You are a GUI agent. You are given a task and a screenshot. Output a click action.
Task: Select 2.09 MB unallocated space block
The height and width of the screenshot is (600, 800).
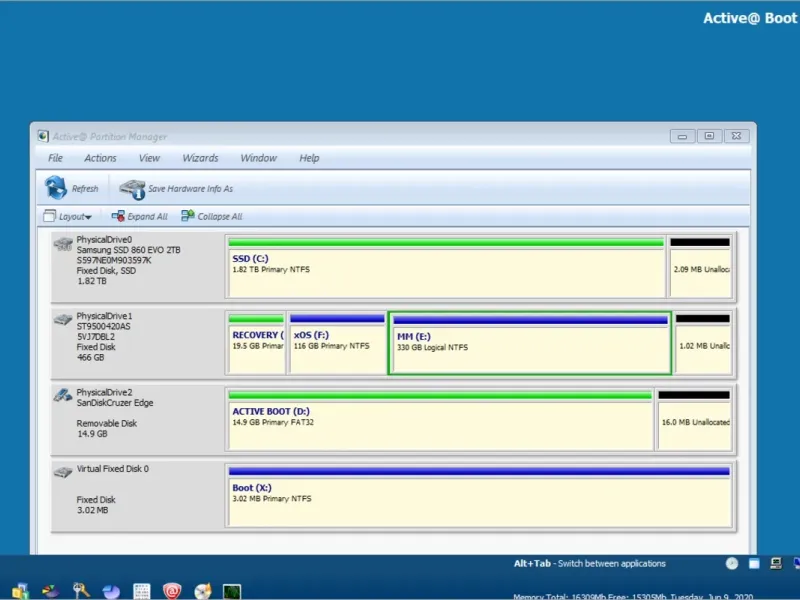coord(700,266)
